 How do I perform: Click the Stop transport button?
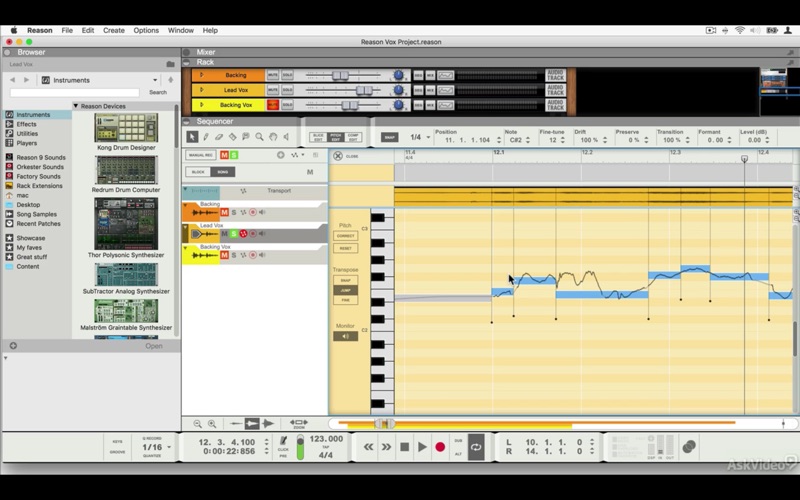405,447
